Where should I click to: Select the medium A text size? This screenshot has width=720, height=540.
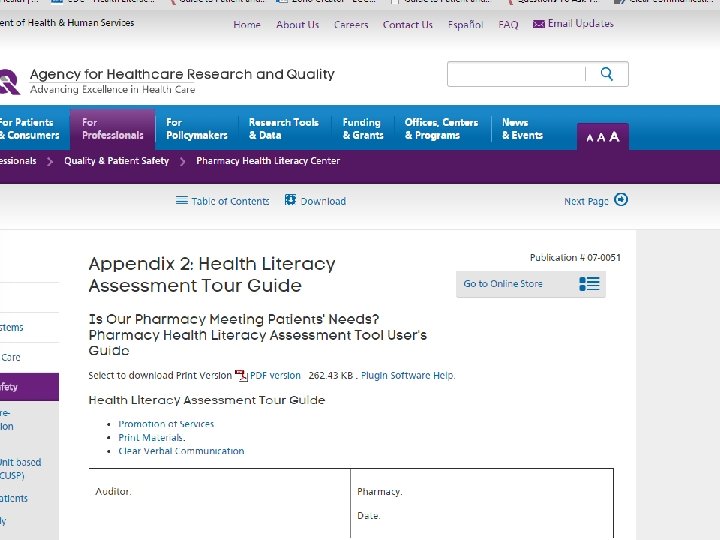[601, 137]
